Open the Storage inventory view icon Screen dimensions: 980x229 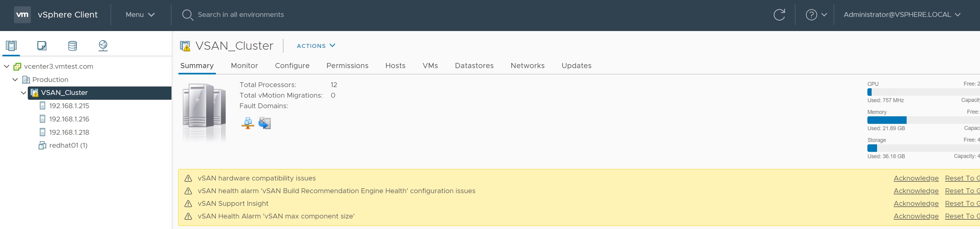(72, 46)
